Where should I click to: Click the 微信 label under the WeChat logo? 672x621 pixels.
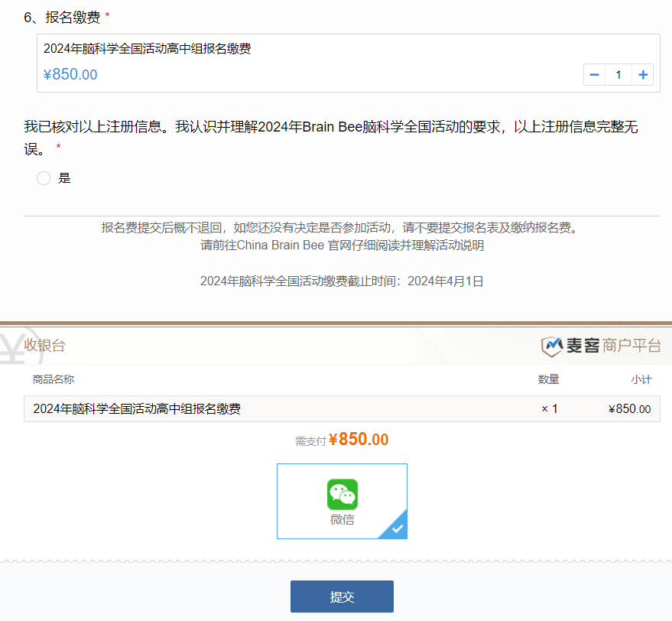342,520
